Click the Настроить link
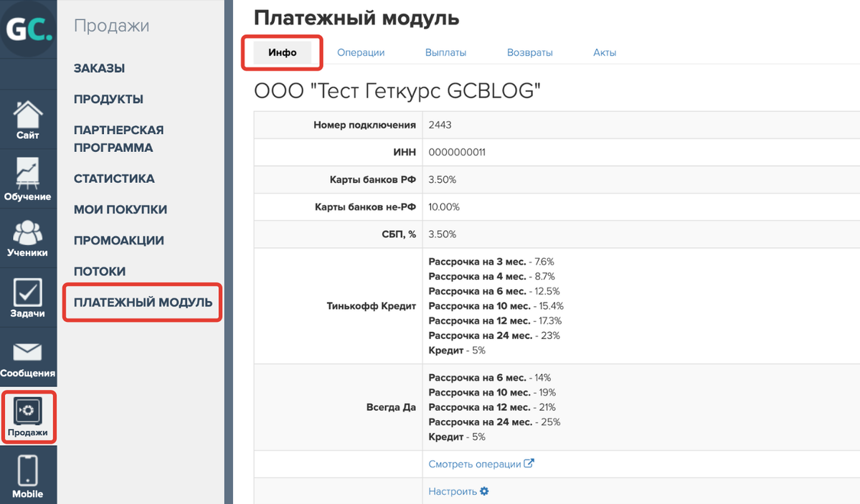Screen dimensions: 860x504 453,491
